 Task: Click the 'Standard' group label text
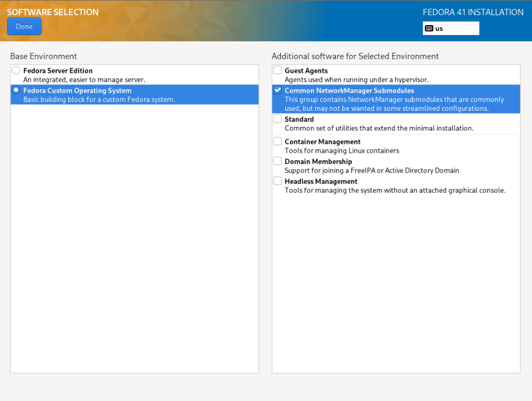coord(299,119)
